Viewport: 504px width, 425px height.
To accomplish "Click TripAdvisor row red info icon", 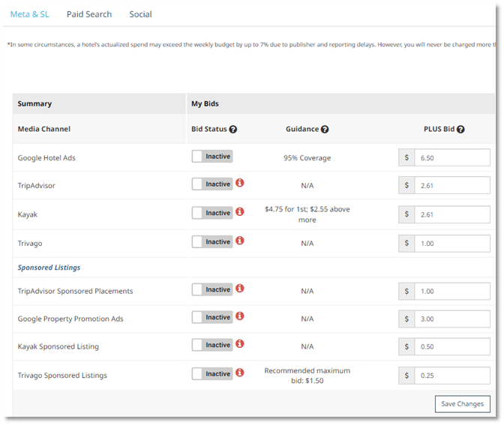I will pos(240,183).
